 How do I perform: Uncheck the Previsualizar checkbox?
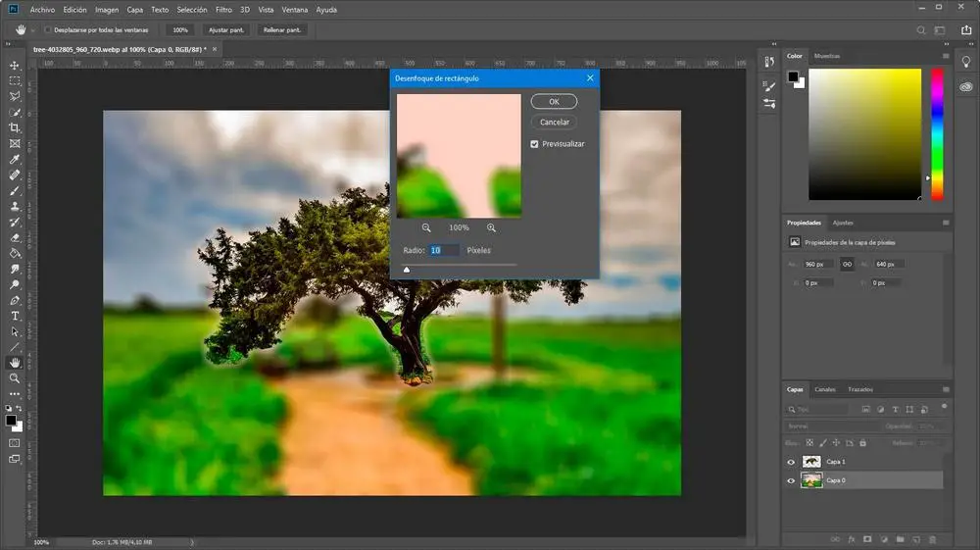[534, 144]
